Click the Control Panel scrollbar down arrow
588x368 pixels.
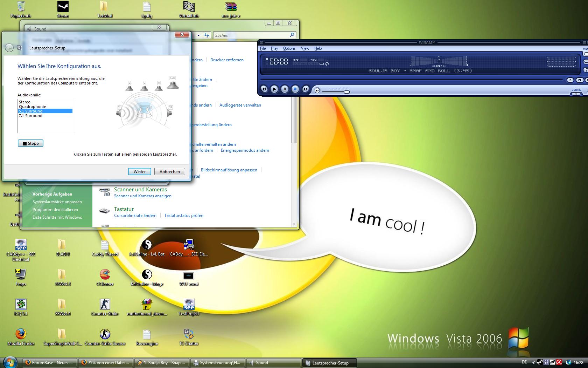coord(294,224)
